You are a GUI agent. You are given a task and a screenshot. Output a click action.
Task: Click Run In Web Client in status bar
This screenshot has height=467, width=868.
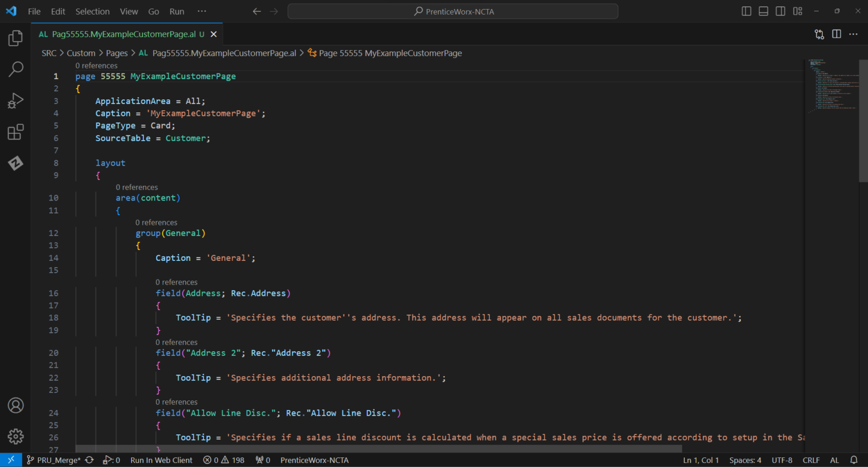coord(161,460)
